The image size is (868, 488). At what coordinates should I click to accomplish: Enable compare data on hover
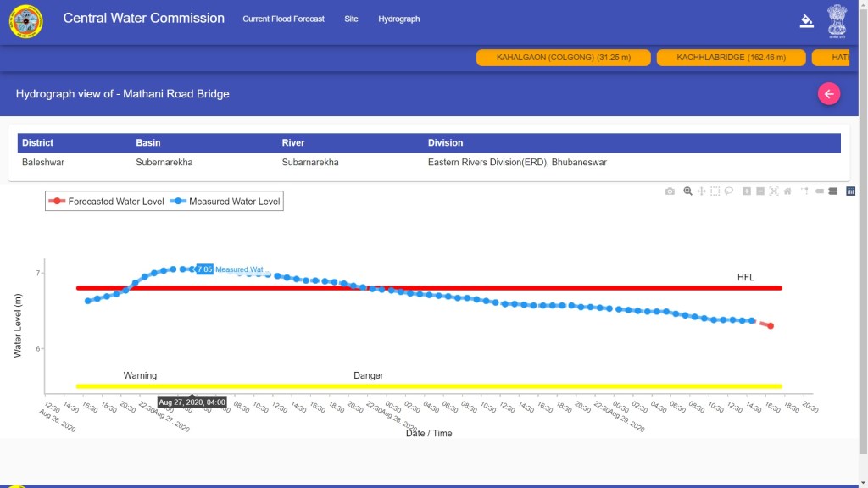pos(832,191)
